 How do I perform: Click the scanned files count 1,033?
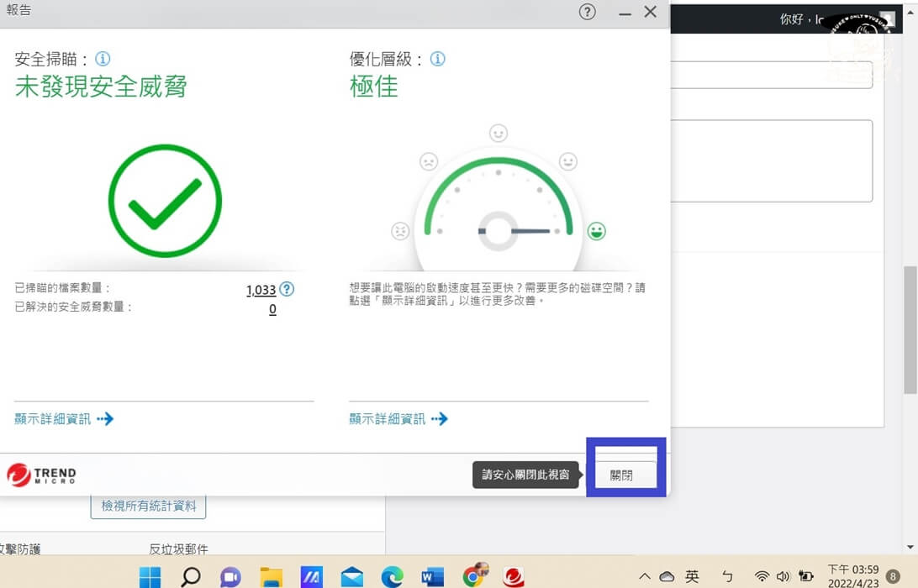tap(261, 290)
